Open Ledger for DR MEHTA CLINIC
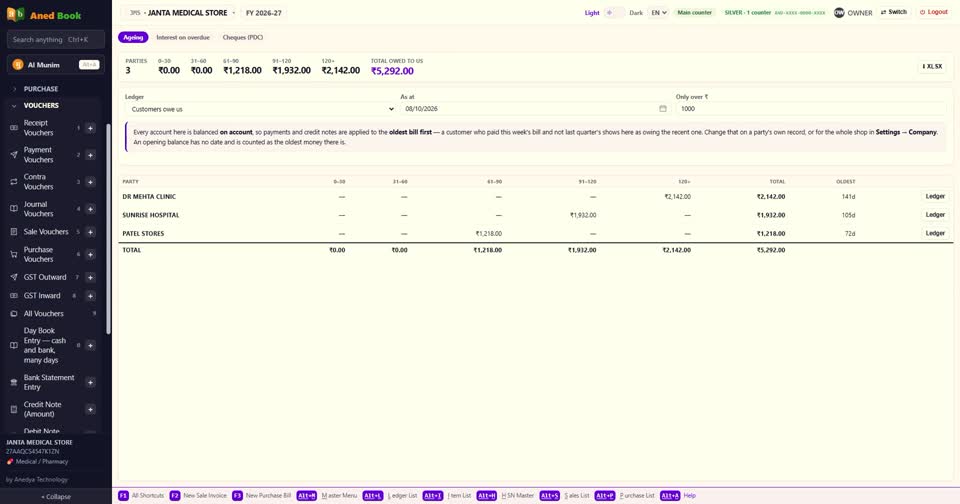The height and width of the screenshot is (504, 960). tap(935, 197)
